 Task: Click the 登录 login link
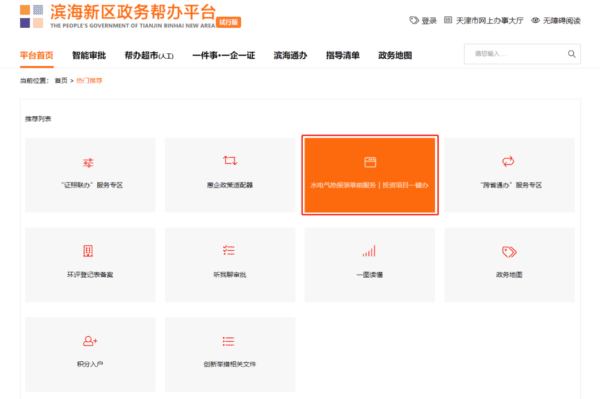click(x=429, y=21)
